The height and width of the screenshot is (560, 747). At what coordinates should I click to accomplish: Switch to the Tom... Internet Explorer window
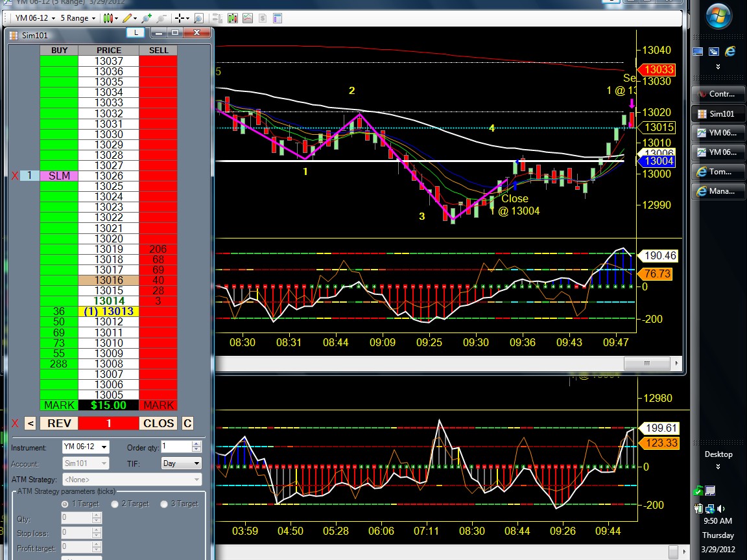pyautogui.click(x=718, y=172)
